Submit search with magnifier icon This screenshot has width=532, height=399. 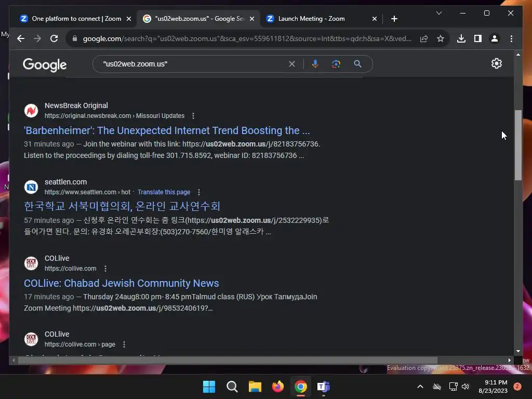pos(357,64)
